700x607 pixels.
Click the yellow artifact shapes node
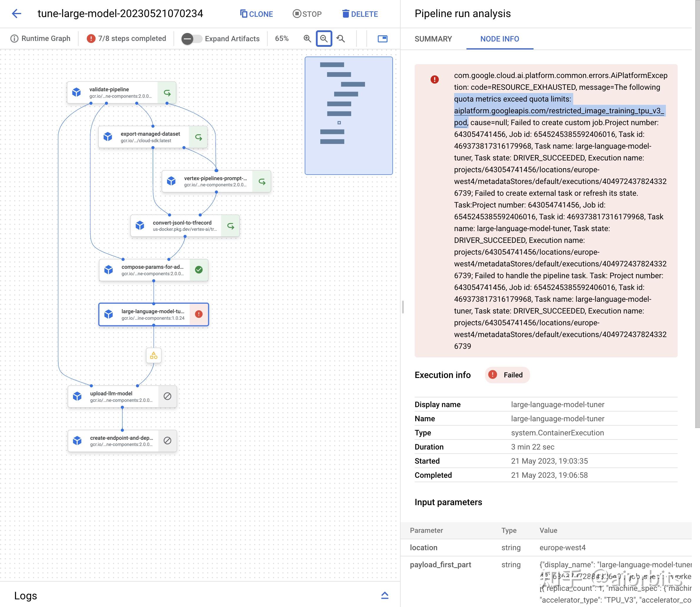click(154, 356)
